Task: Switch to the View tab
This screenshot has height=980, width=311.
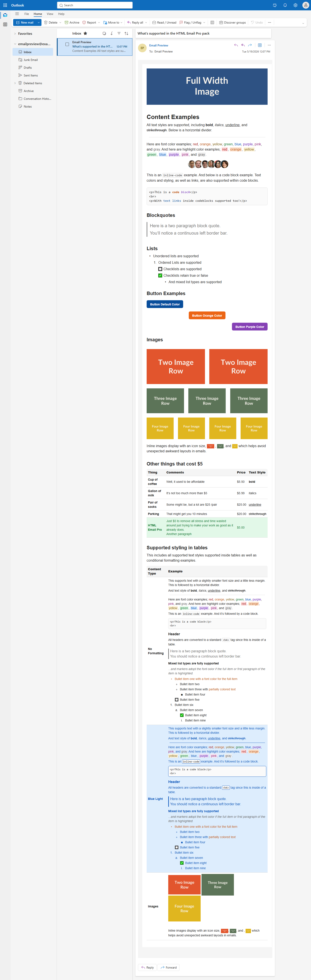Action: tap(50, 14)
